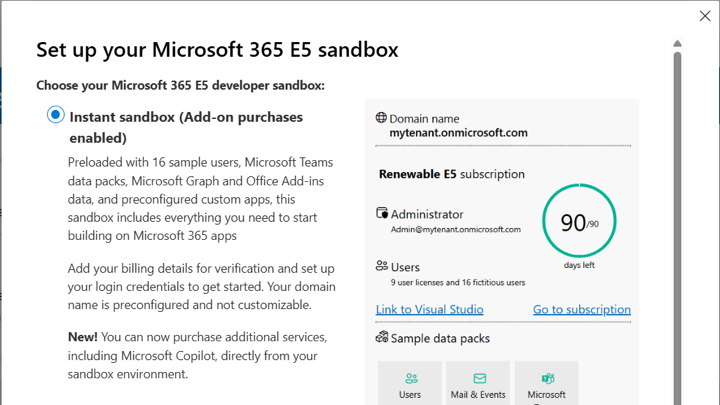Click the vertical scrollbar thumb
The width and height of the screenshot is (720, 405).
(x=677, y=228)
